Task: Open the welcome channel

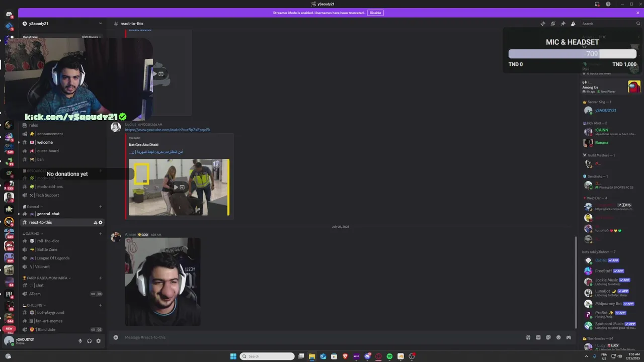Action: (x=62, y=142)
